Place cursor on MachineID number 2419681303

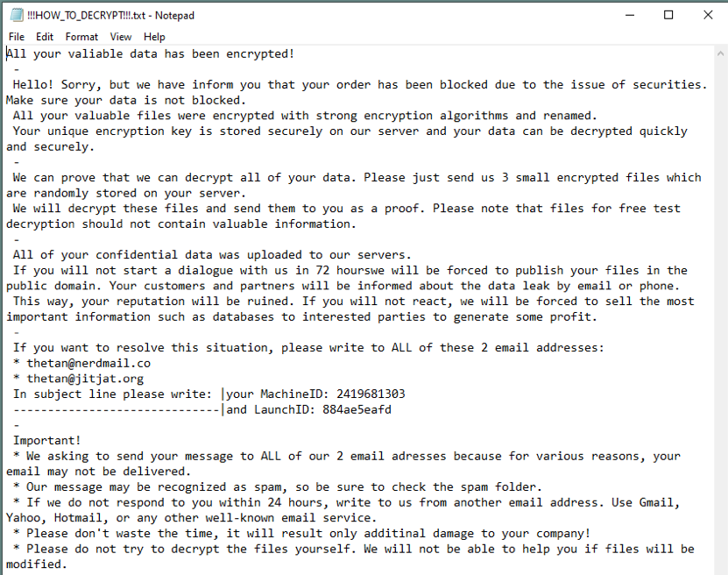pyautogui.click(x=371, y=394)
